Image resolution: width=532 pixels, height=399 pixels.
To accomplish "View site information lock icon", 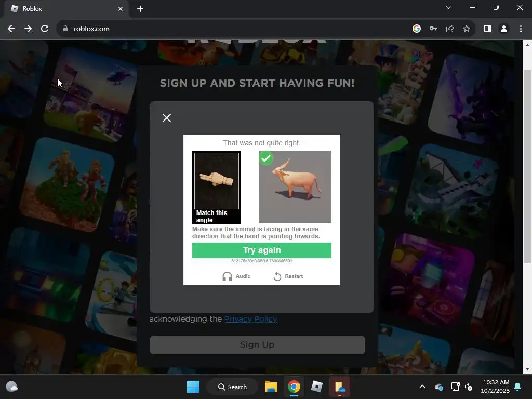I will (65, 29).
